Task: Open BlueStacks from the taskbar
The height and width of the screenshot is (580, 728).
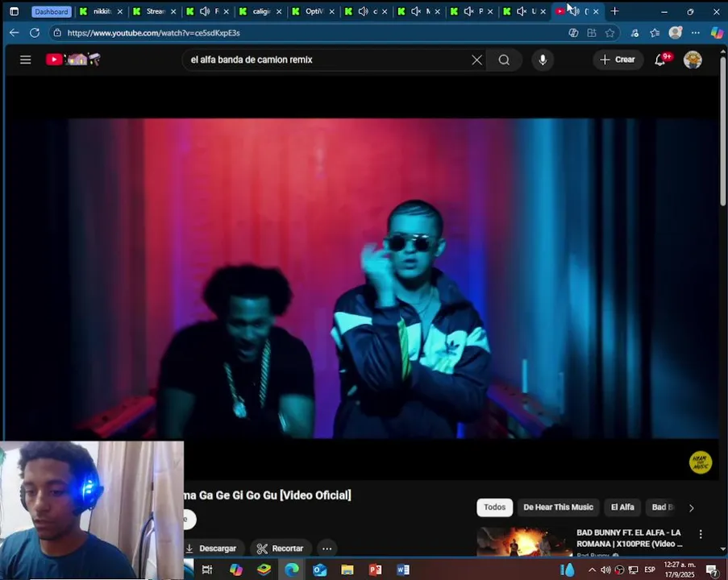Action: 264,570
